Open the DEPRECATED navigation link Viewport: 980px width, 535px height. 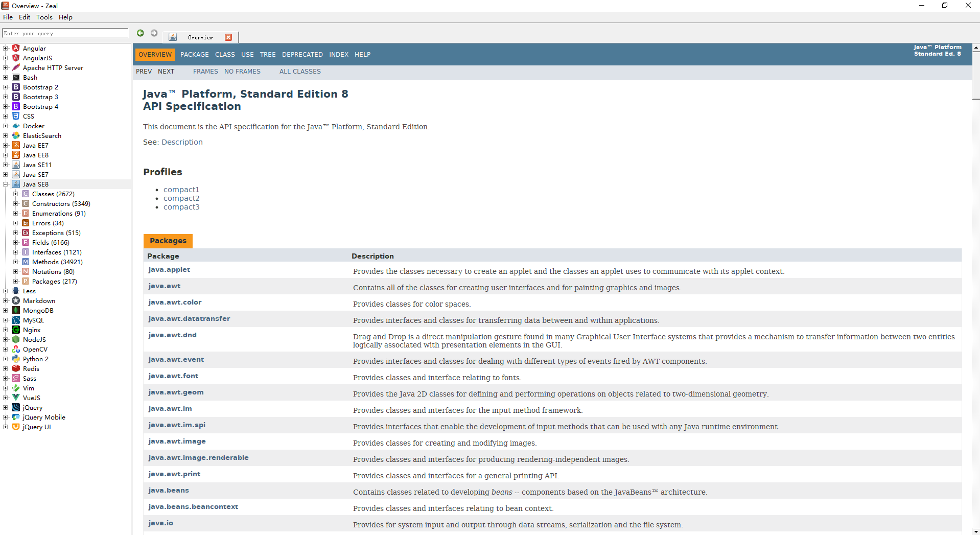tap(302, 55)
